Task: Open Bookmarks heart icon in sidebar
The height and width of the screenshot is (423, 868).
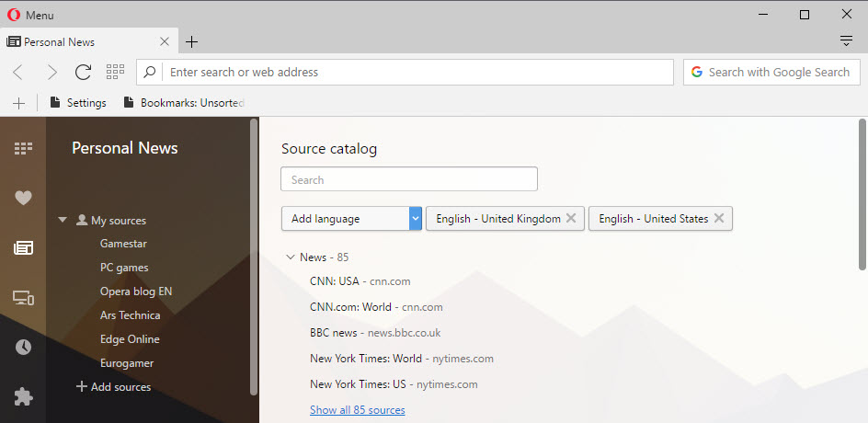Action: (x=23, y=198)
